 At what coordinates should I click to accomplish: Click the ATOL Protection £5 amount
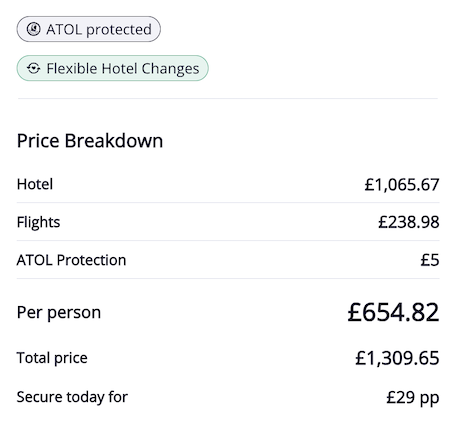[430, 260]
